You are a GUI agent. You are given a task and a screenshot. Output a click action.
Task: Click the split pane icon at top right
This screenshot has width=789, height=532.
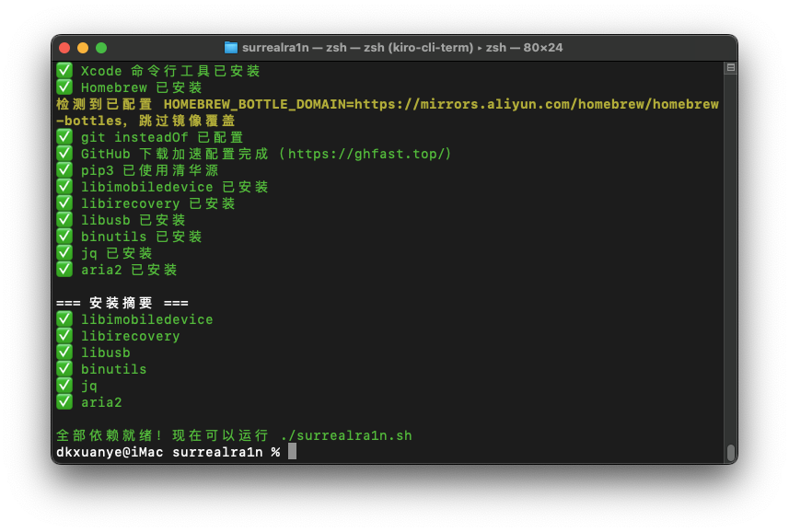coord(731,68)
